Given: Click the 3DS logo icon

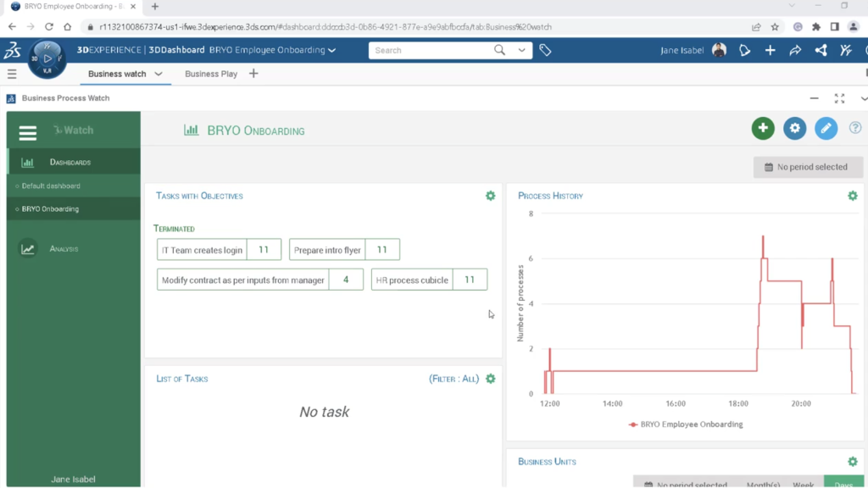Looking at the screenshot, I should tap(12, 50).
